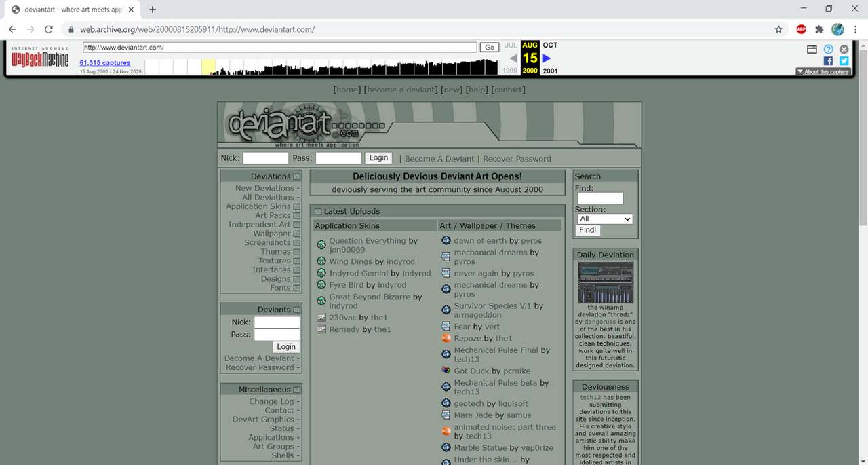Click Login in the Deviants sidebar box
This screenshot has height=465, width=868.
click(x=286, y=346)
